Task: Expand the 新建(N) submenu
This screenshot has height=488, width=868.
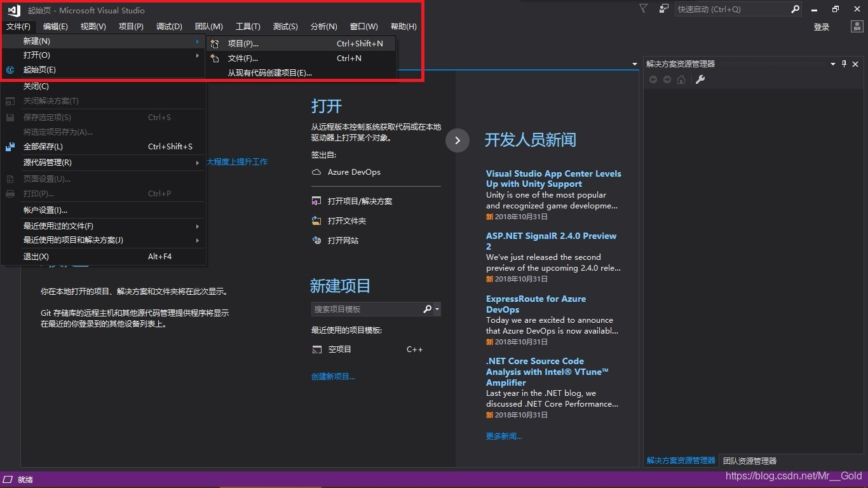Action: 103,41
